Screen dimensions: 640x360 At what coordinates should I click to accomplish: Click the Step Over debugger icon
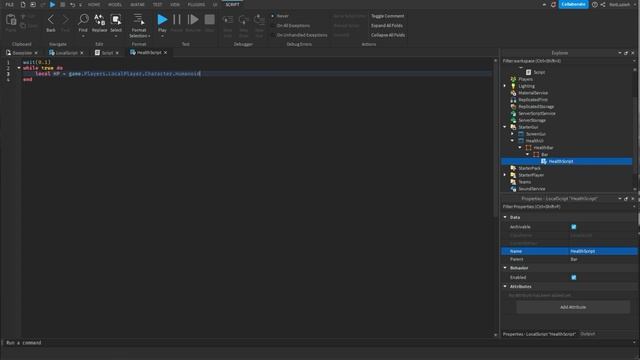tap(244, 19)
